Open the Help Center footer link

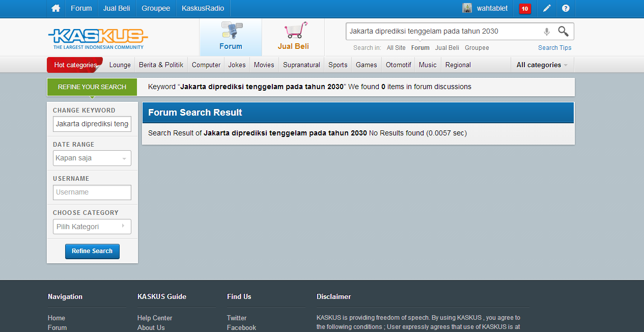point(155,318)
